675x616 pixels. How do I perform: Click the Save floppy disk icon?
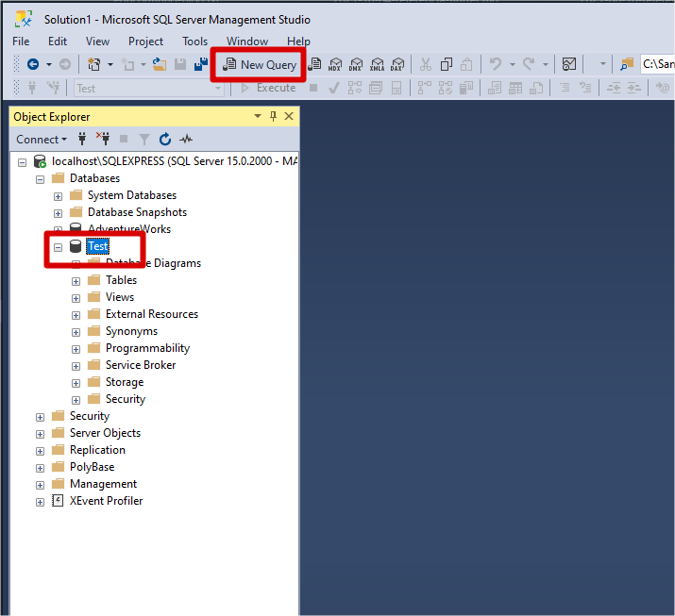tap(180, 64)
